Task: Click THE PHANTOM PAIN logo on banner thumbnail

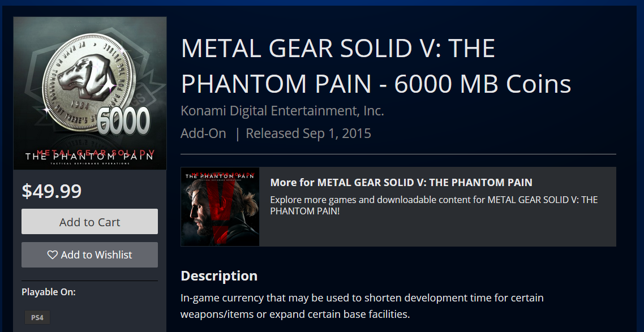Action: pos(220,176)
